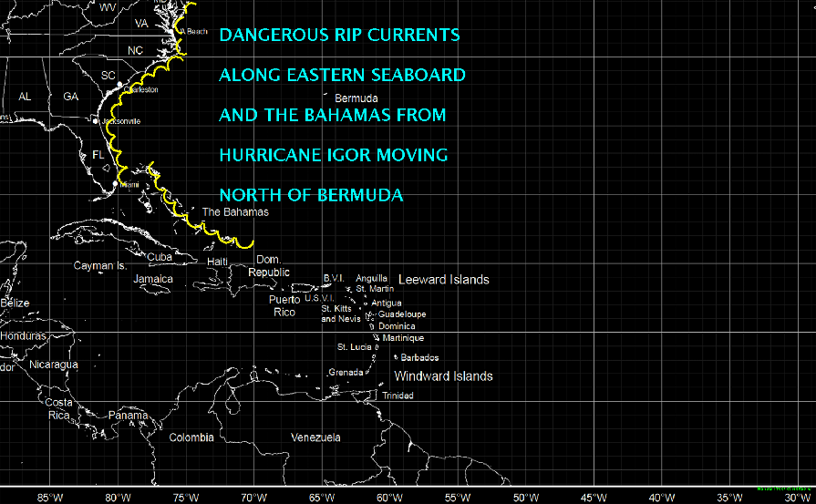Screen dimensions: 816x504
Task: Select the 85°W longitude label
Action: [x=50, y=498]
